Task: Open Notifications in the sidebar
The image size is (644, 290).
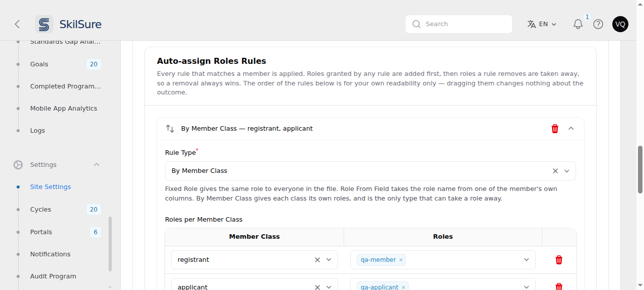Action: coord(50,254)
